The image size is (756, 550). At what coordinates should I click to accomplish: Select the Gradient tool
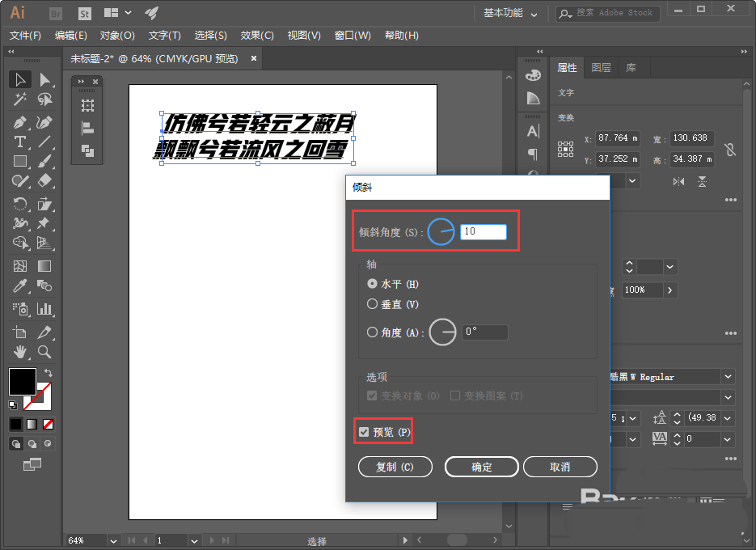click(x=44, y=266)
